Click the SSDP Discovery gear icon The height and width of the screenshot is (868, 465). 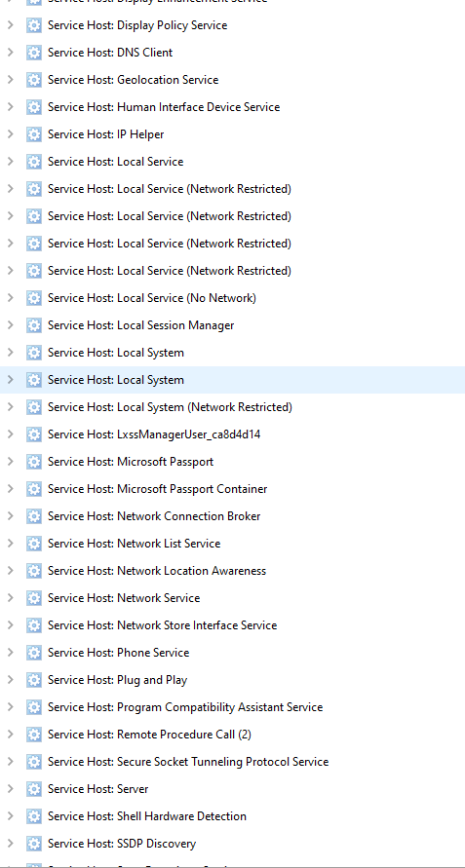pyautogui.click(x=34, y=844)
